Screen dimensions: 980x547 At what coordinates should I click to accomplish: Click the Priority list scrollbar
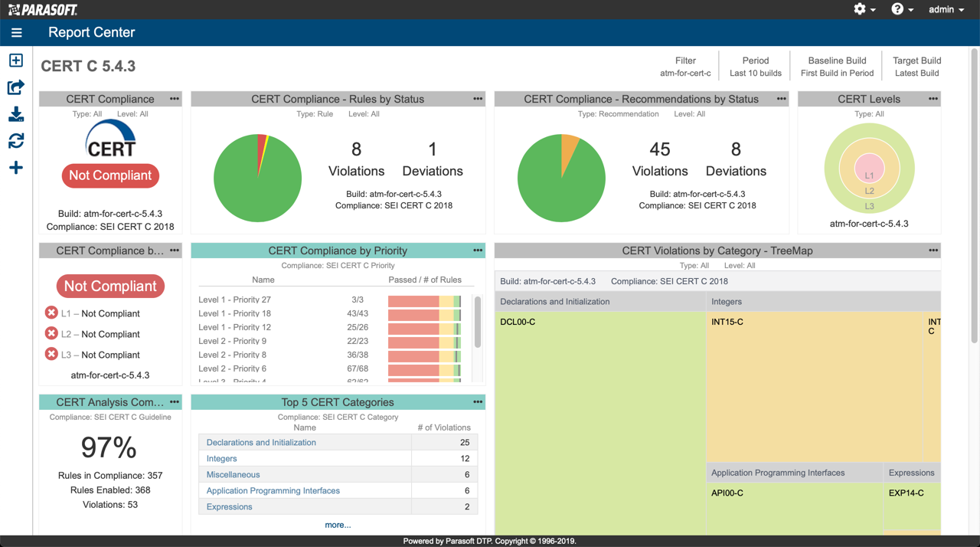[x=478, y=322]
